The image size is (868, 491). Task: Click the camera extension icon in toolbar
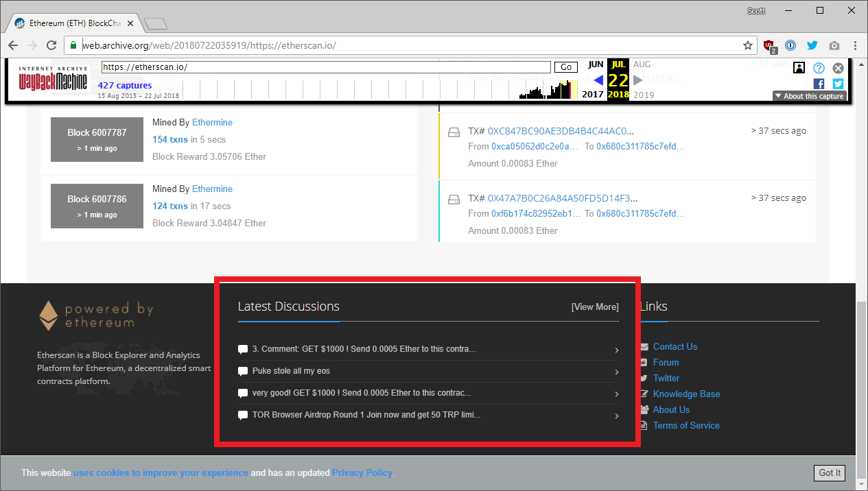834,45
